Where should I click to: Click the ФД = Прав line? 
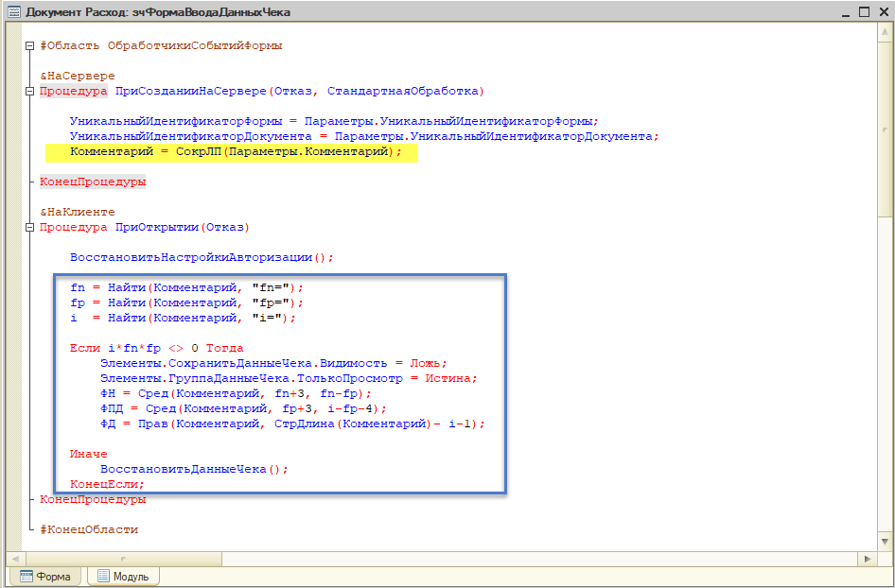click(x=293, y=424)
